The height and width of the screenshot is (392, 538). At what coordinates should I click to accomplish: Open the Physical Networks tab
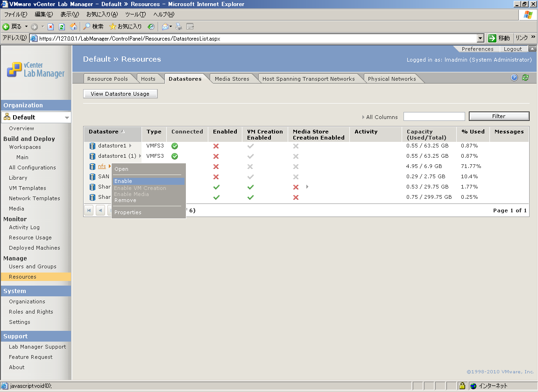tap(392, 79)
